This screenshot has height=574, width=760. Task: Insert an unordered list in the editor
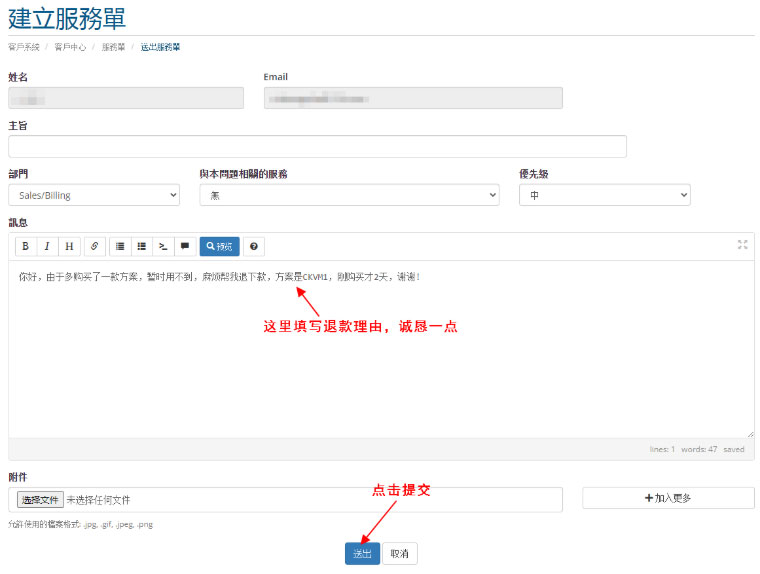pyautogui.click(x=120, y=246)
